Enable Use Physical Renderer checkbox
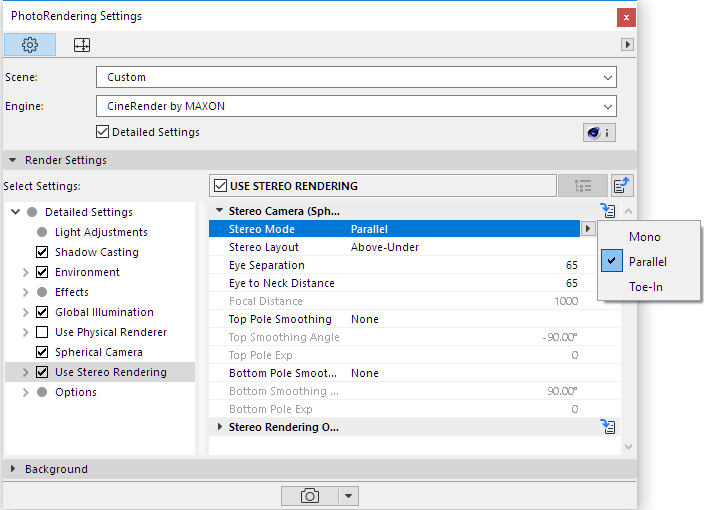Screen dimensions: 704x510 42,332
